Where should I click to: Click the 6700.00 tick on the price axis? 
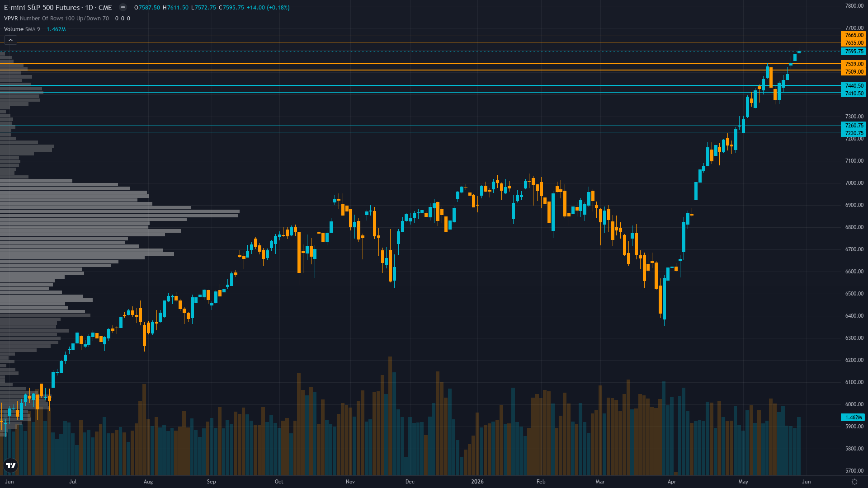[x=854, y=249]
